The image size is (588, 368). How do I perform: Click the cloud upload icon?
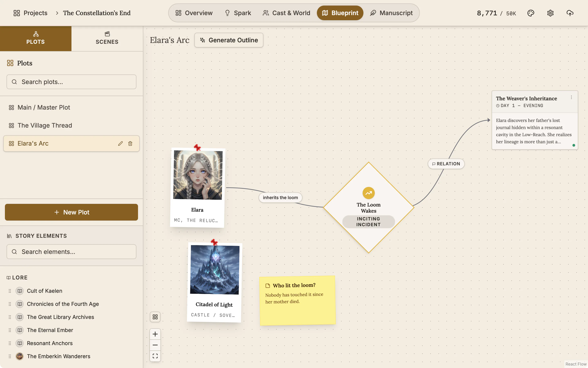(x=570, y=13)
